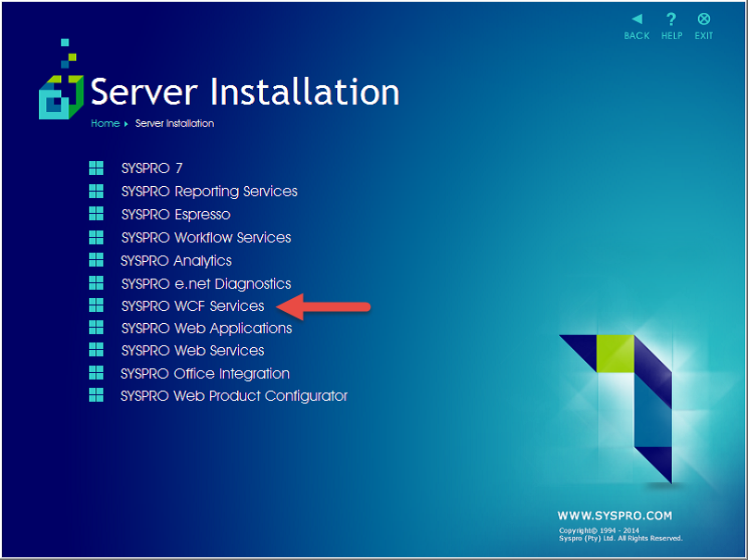Choose SYSPRO WCF Services entry
Screen dimensions: 748x560
click(x=193, y=306)
